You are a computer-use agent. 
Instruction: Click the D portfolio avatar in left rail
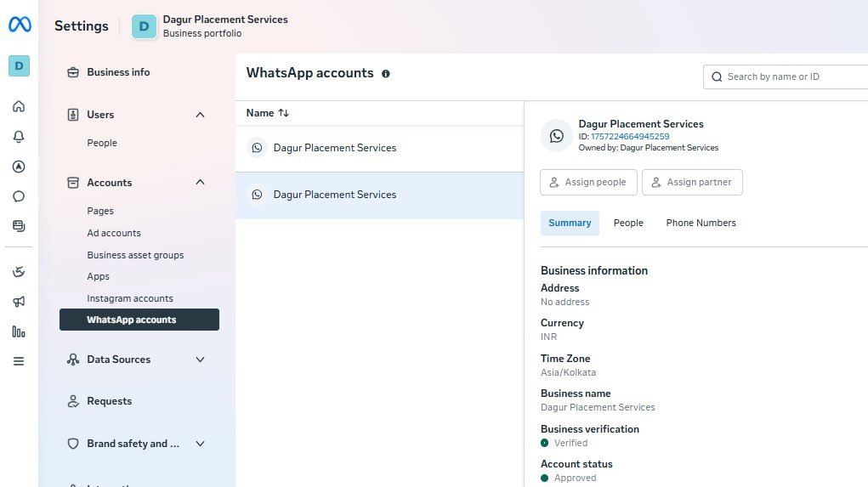pyautogui.click(x=19, y=65)
